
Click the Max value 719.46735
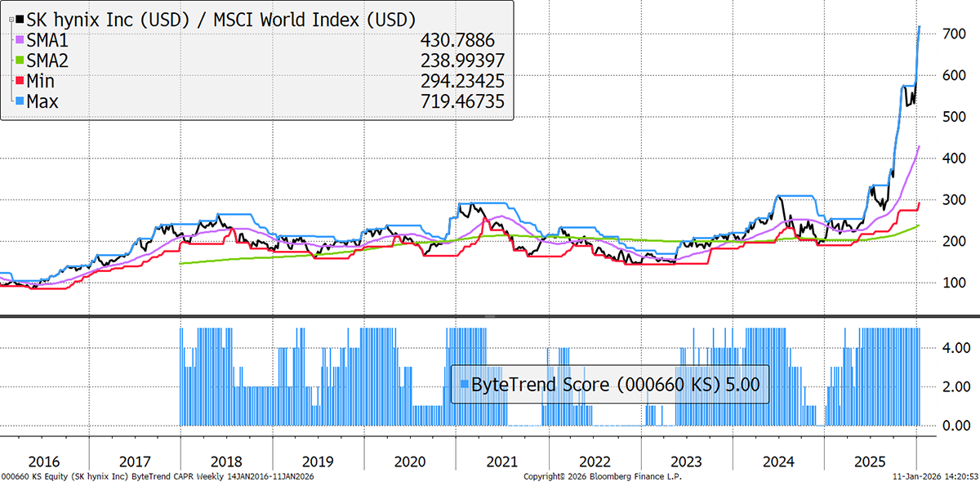point(463,101)
